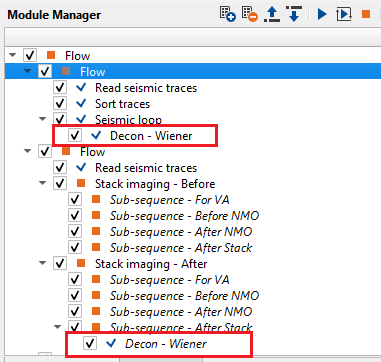Click the blue checkmark status icon beside Sort traces
Image resolution: width=381 pixels, height=362 pixels.
point(81,104)
